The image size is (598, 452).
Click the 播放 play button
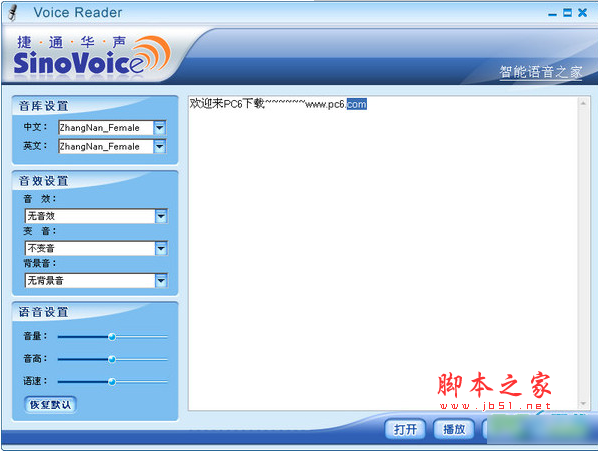coord(454,429)
